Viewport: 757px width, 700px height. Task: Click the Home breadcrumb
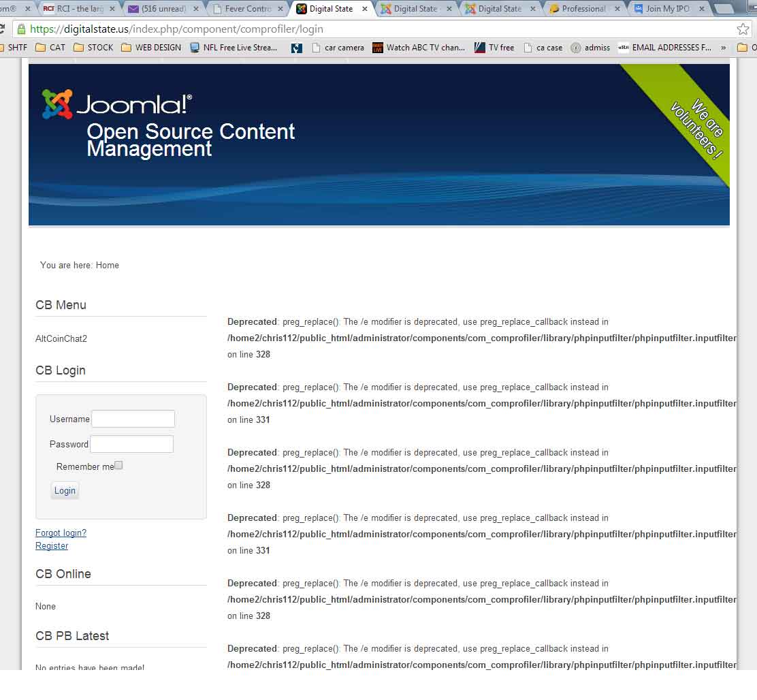point(107,265)
